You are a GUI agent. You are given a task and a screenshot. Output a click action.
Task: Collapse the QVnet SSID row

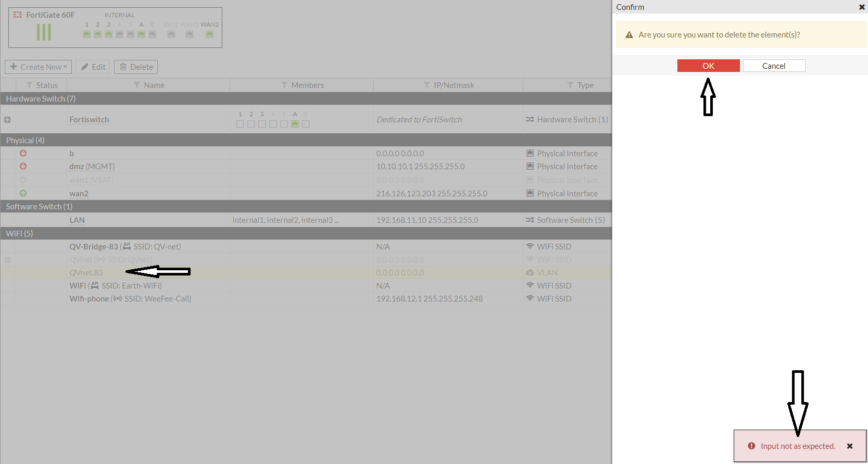[7, 259]
